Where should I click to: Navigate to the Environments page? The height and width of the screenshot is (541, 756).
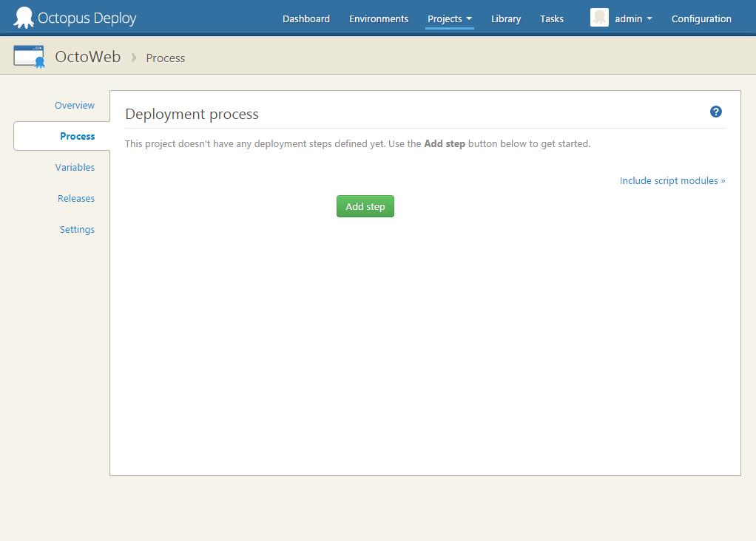coord(378,18)
